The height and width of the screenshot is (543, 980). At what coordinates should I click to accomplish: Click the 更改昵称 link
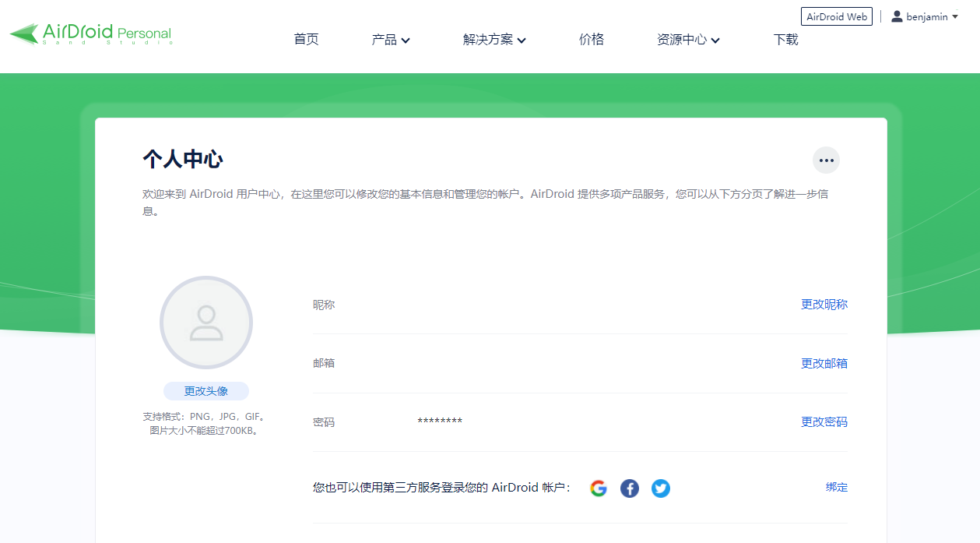click(x=824, y=305)
